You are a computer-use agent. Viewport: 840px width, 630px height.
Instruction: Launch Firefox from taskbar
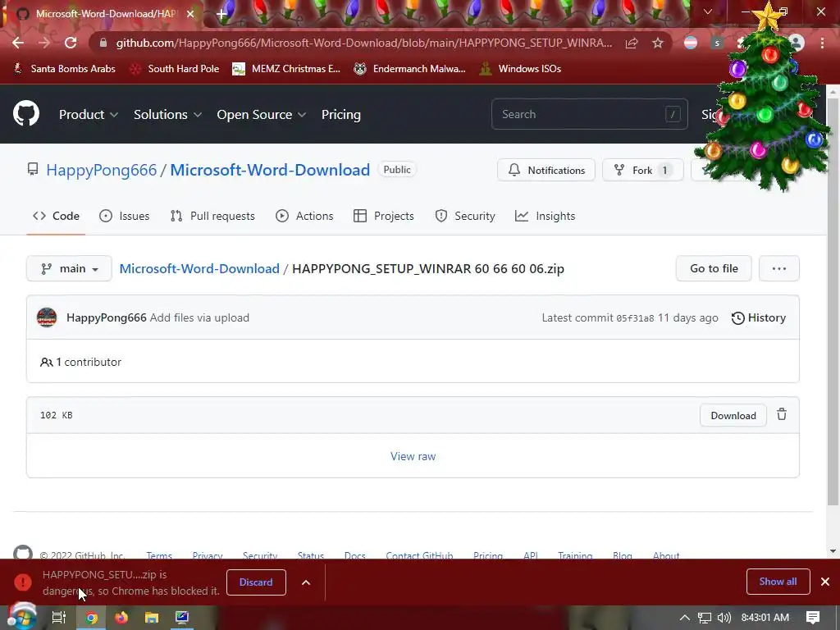coord(121,618)
